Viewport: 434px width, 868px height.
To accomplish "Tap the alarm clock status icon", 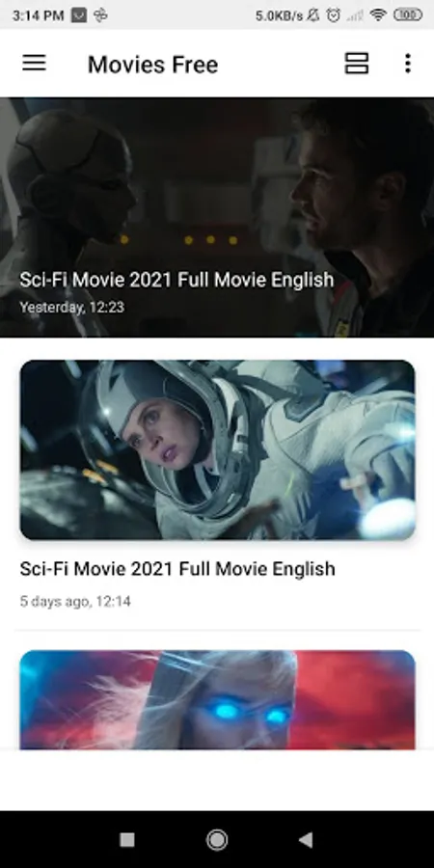I will click(x=334, y=14).
